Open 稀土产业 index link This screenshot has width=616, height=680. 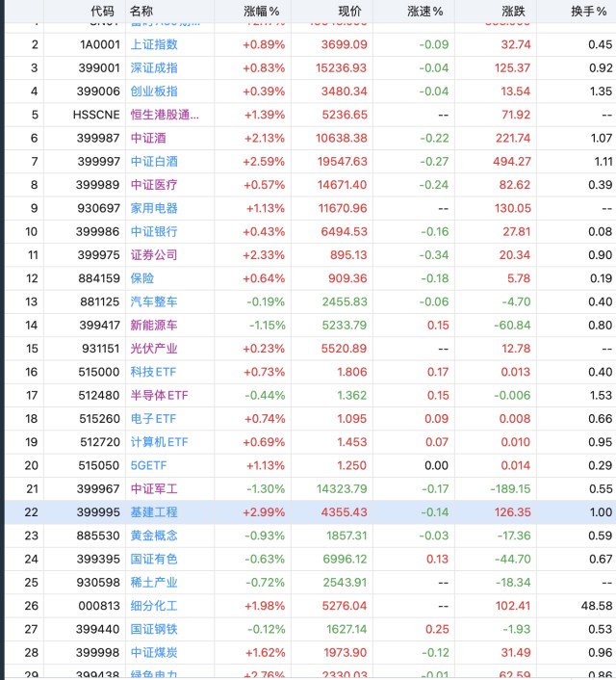pyautogui.click(x=154, y=583)
